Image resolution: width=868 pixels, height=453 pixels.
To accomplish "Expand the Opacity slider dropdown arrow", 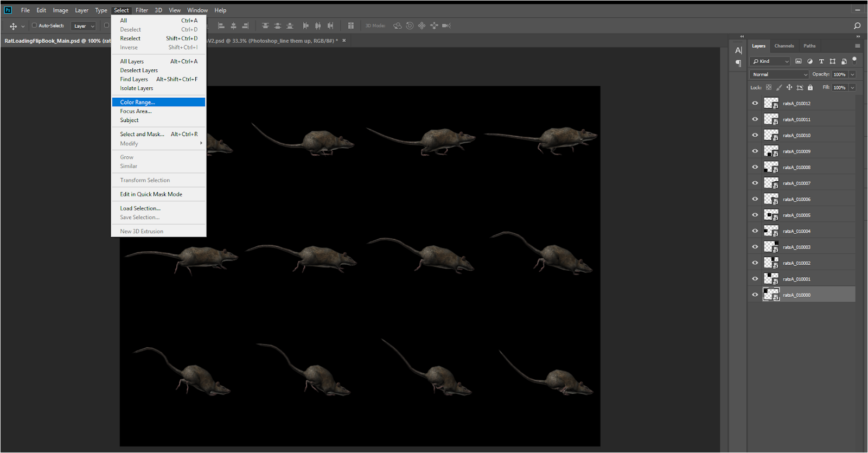I will click(852, 74).
